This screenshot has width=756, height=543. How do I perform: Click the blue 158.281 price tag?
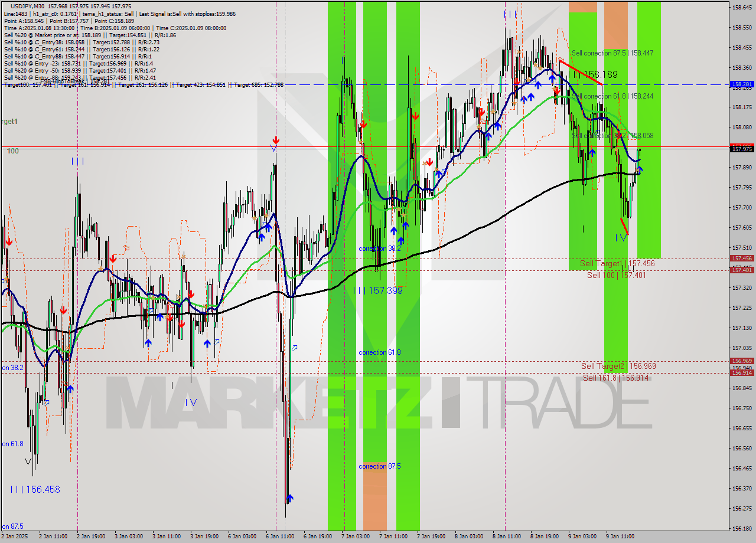[742, 84]
